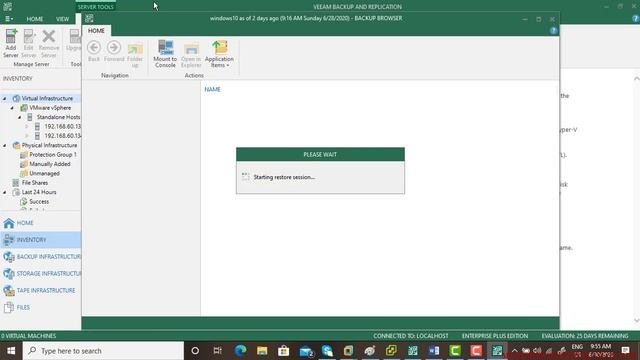This screenshot has width=640, height=360.
Task: Click the Back navigation arrow
Action: click(94, 51)
